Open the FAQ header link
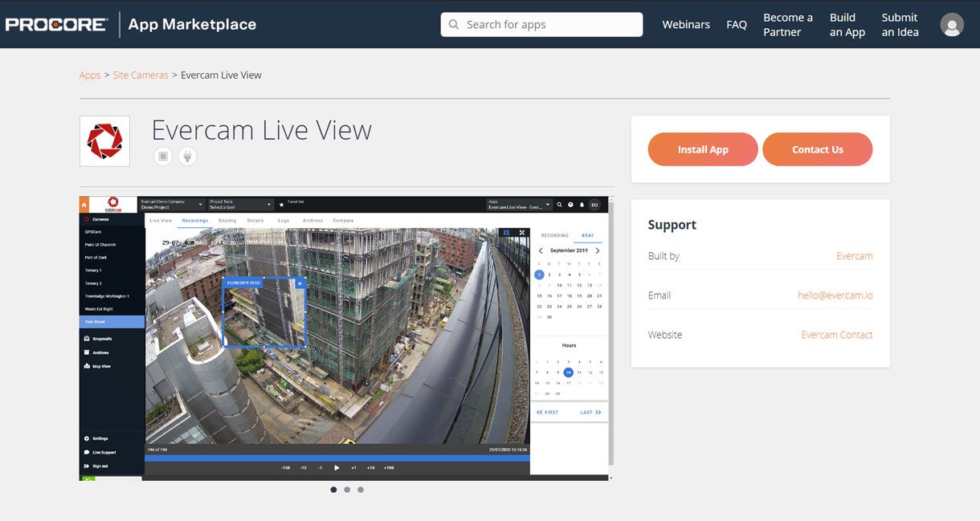 click(737, 25)
